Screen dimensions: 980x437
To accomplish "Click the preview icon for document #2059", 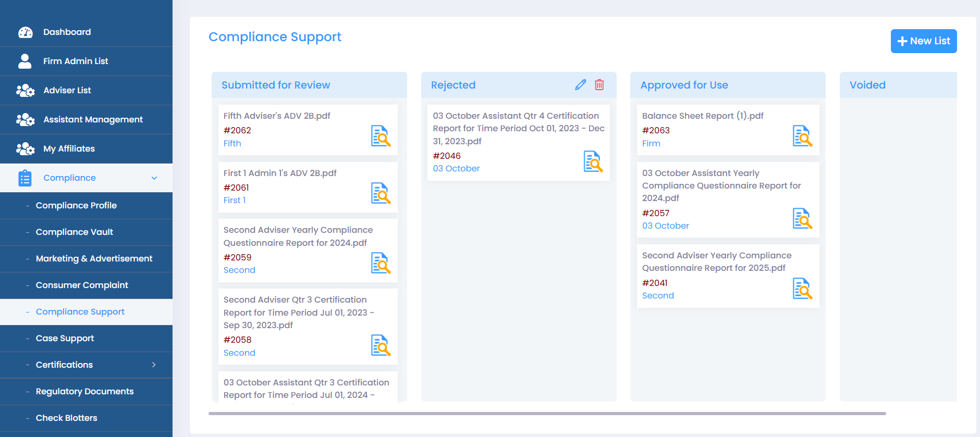I will click(381, 263).
